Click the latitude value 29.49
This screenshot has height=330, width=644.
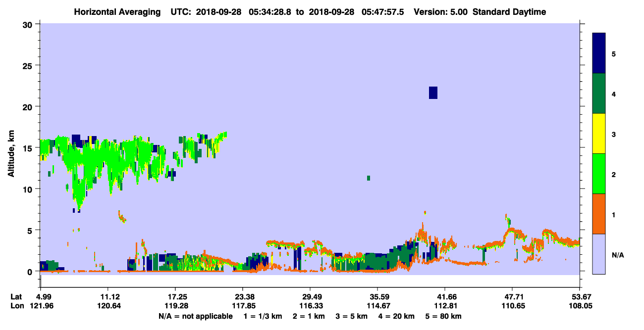(310, 297)
